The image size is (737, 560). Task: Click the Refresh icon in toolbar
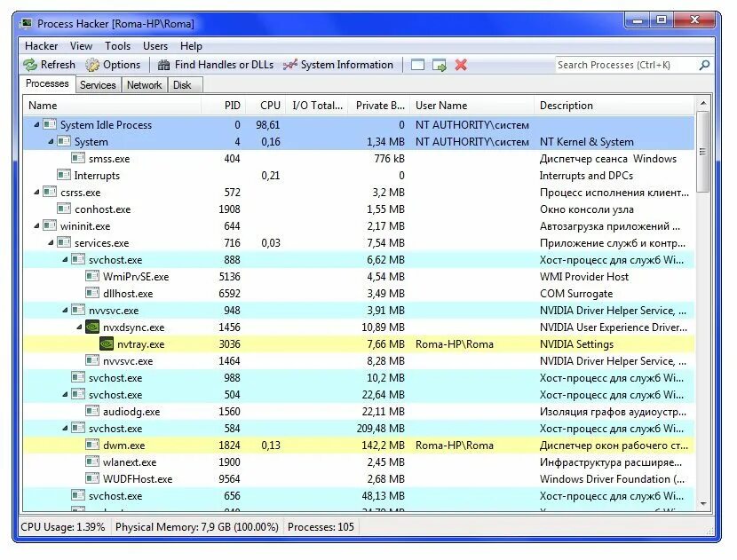(x=30, y=65)
